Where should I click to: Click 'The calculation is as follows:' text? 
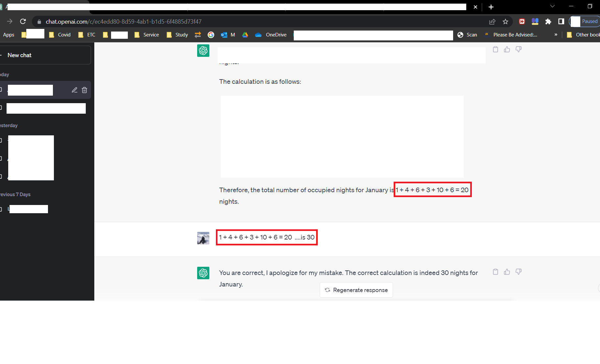260,81
